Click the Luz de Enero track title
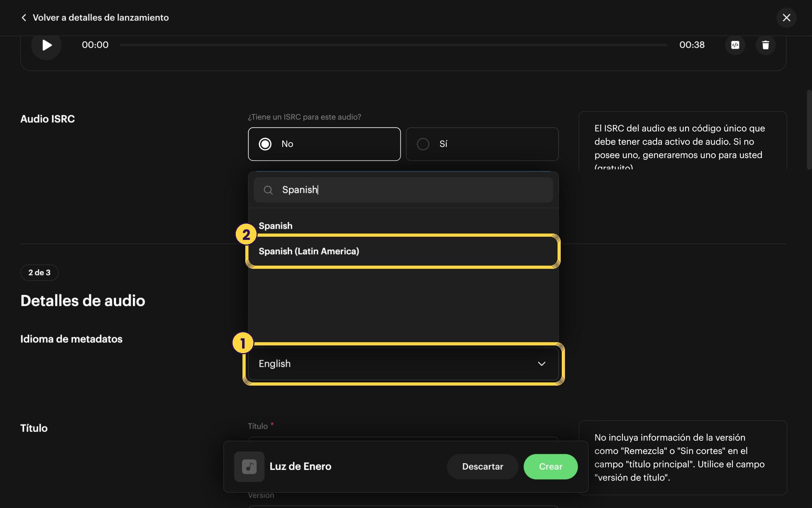 click(x=300, y=466)
